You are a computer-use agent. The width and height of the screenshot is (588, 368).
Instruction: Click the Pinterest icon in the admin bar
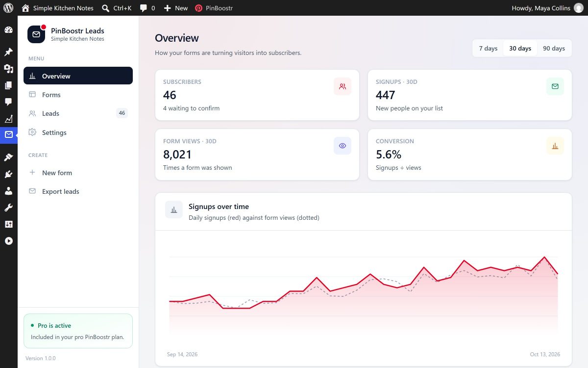pyautogui.click(x=198, y=8)
